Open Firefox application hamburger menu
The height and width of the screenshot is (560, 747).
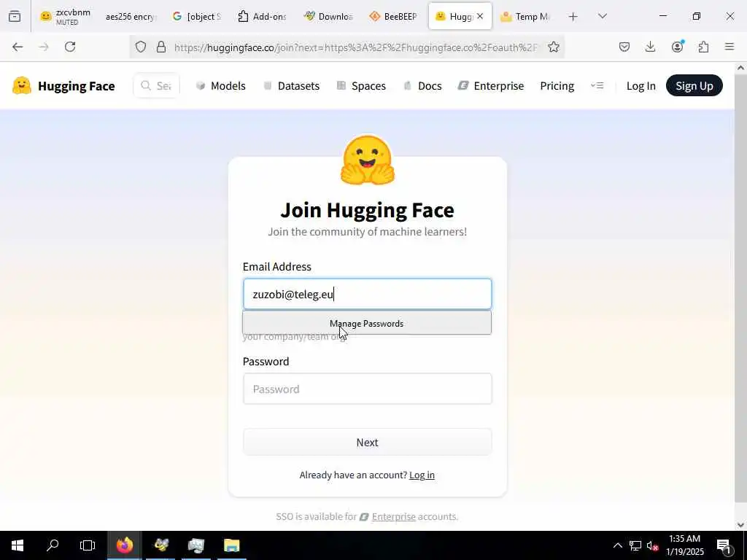coord(729,47)
